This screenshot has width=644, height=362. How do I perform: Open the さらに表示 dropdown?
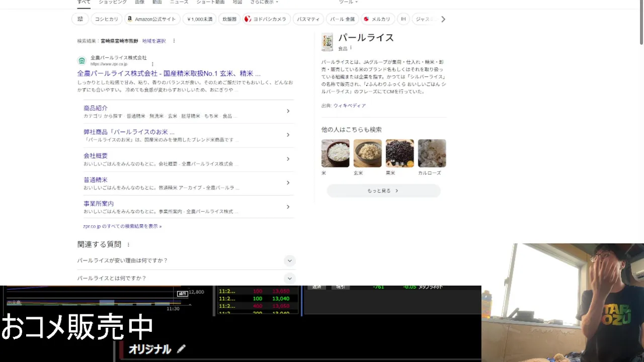click(x=264, y=3)
